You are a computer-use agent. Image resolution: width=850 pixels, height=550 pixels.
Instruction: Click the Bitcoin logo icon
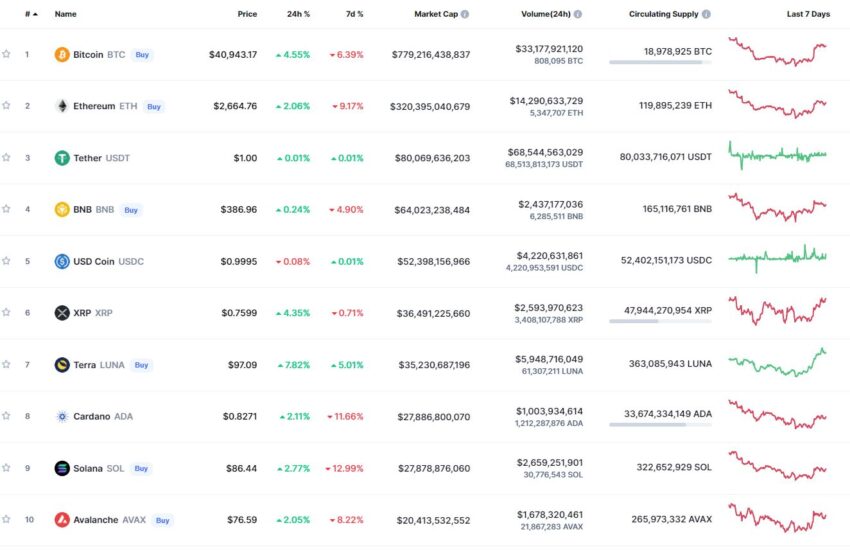62,54
